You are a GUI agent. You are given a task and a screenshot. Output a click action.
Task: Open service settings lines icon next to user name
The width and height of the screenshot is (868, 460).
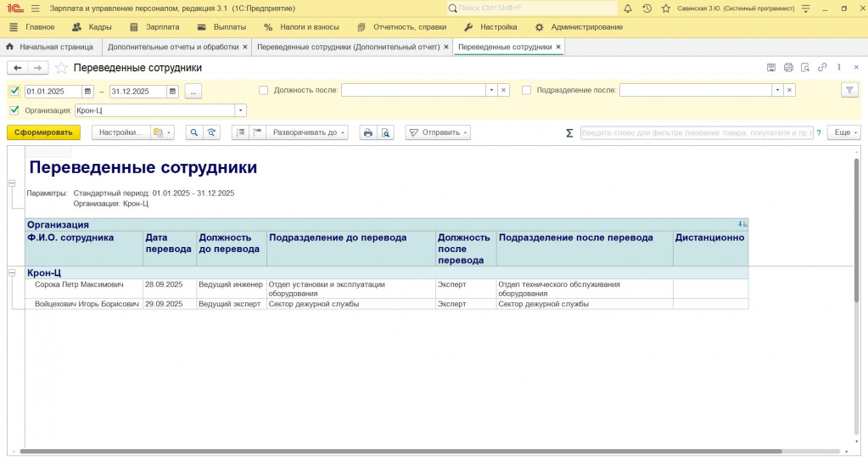(x=806, y=8)
